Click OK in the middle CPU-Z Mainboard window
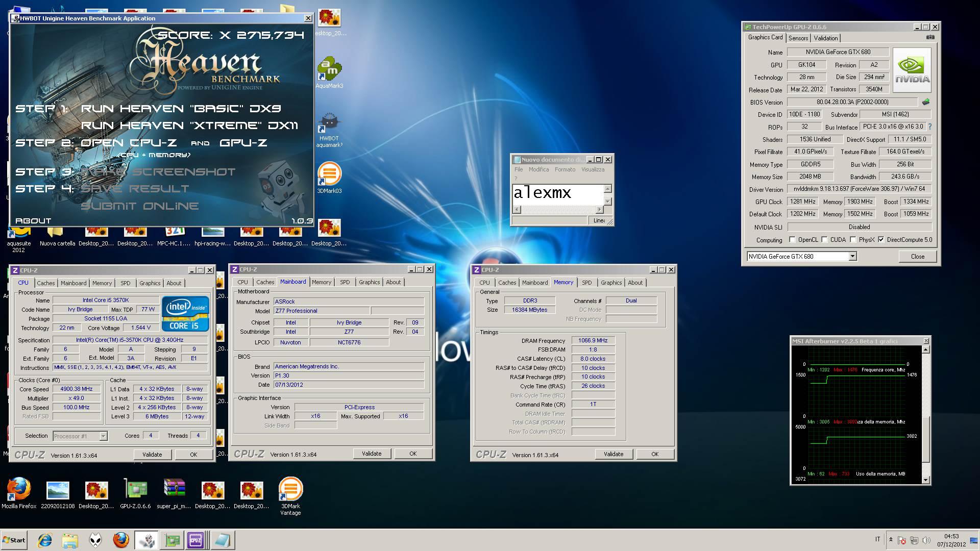 (413, 454)
